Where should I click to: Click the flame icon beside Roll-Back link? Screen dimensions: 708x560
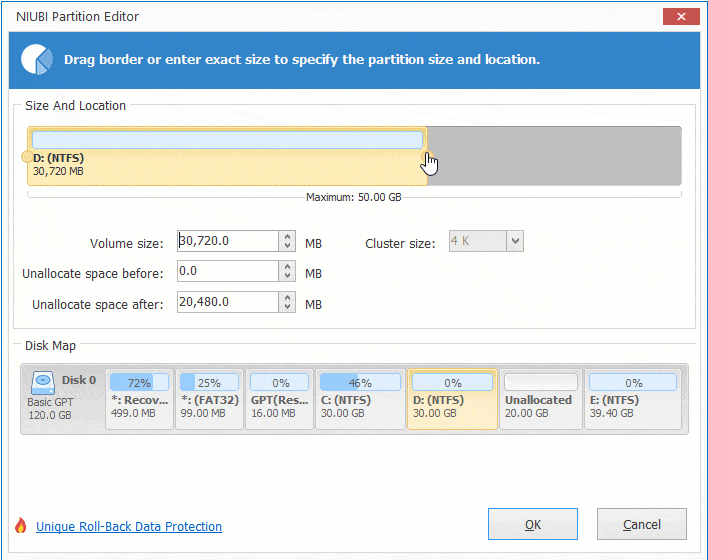coord(20,526)
